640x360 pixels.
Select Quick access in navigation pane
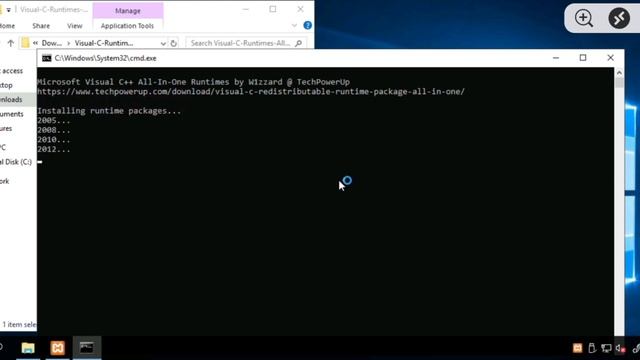coord(12,71)
